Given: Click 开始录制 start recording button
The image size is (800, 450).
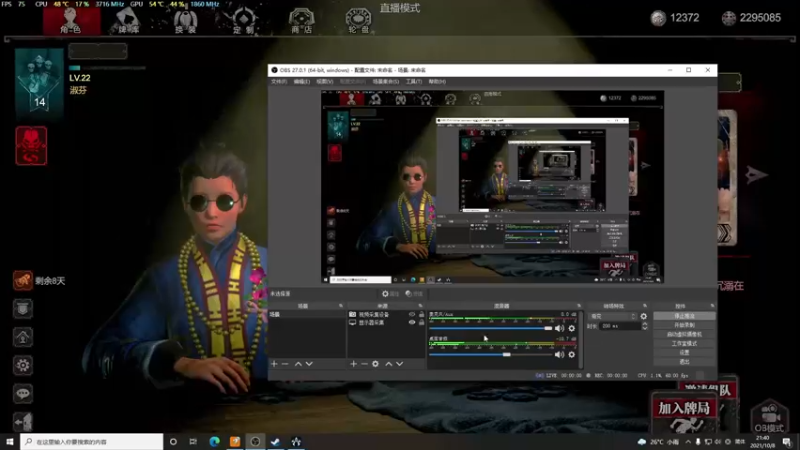Looking at the screenshot, I should [684, 325].
